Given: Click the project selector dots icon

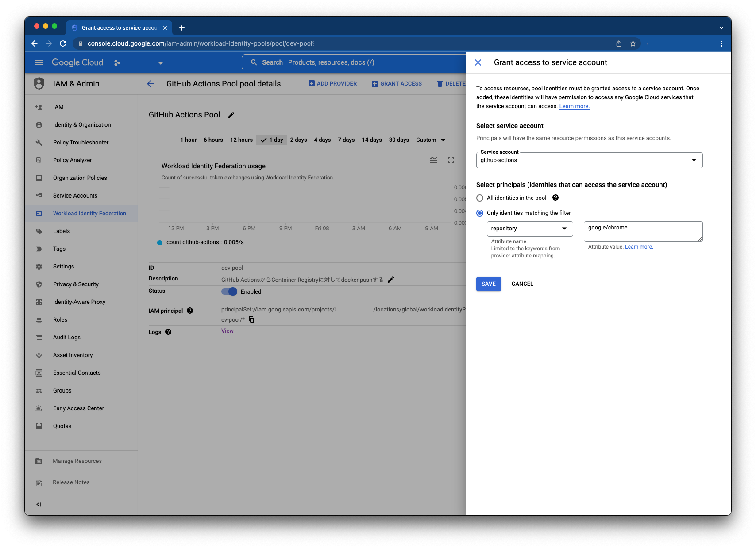Looking at the screenshot, I should [117, 63].
